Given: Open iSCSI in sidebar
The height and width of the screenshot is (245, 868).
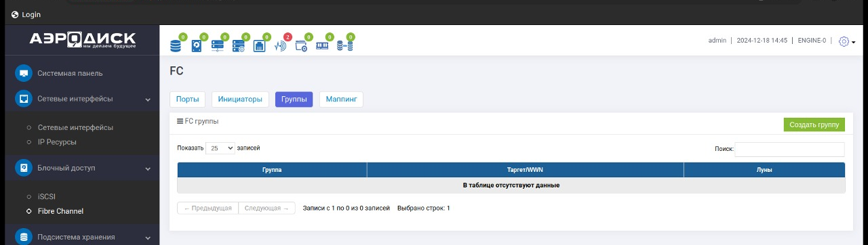Looking at the screenshot, I should (47, 196).
